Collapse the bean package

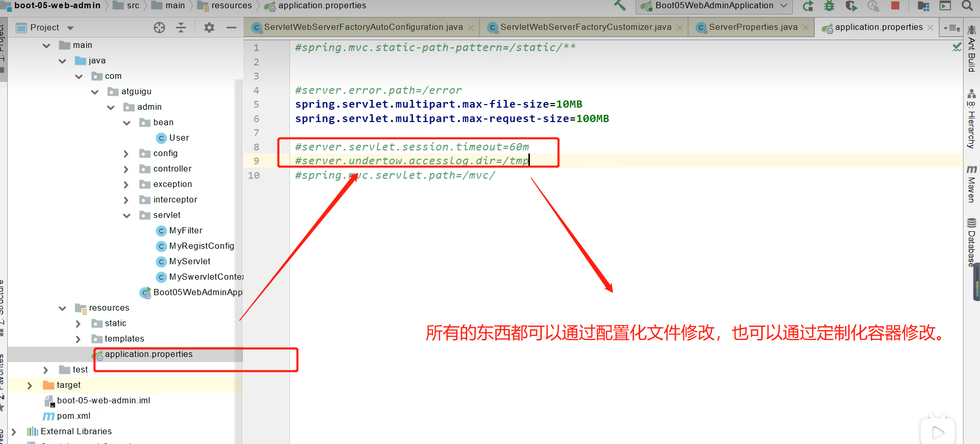click(x=127, y=123)
